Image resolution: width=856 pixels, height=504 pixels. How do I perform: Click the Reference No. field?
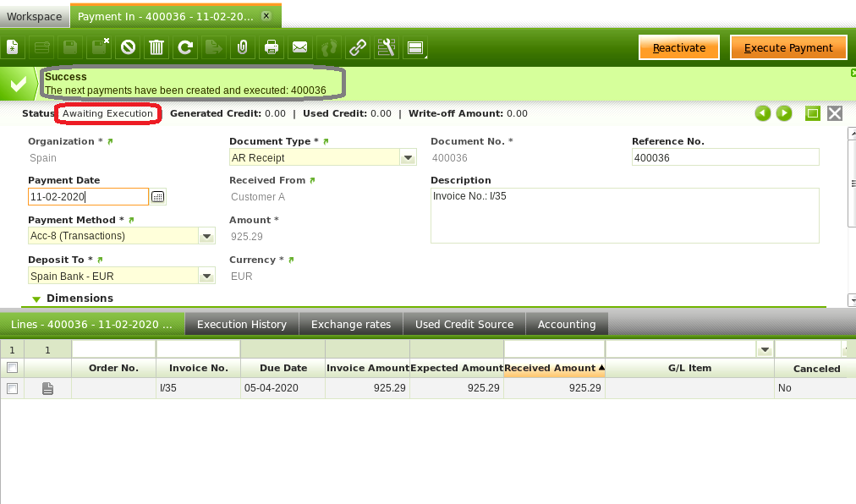[725, 158]
